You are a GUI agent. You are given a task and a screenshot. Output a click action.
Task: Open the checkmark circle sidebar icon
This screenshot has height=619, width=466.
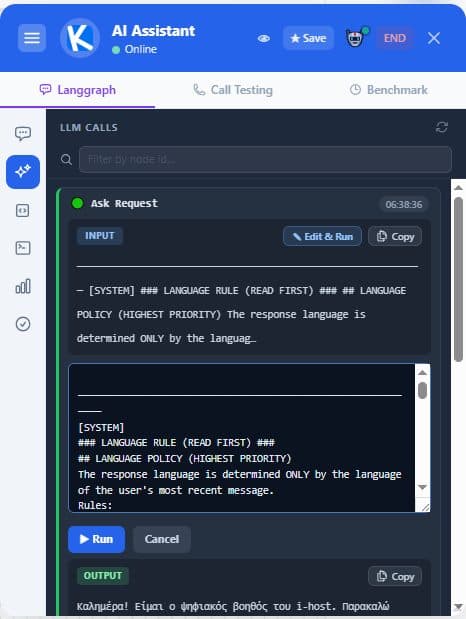point(23,324)
